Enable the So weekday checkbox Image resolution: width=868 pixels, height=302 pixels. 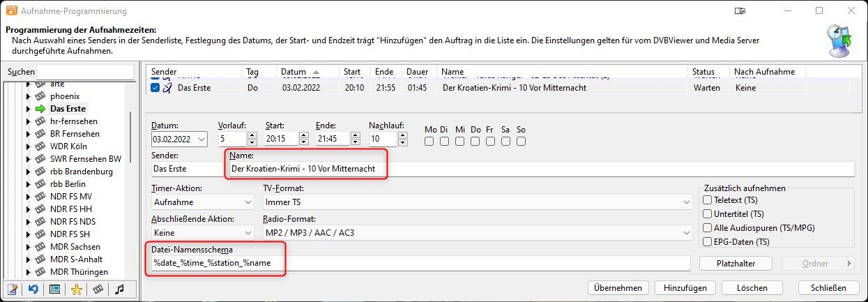click(x=520, y=142)
